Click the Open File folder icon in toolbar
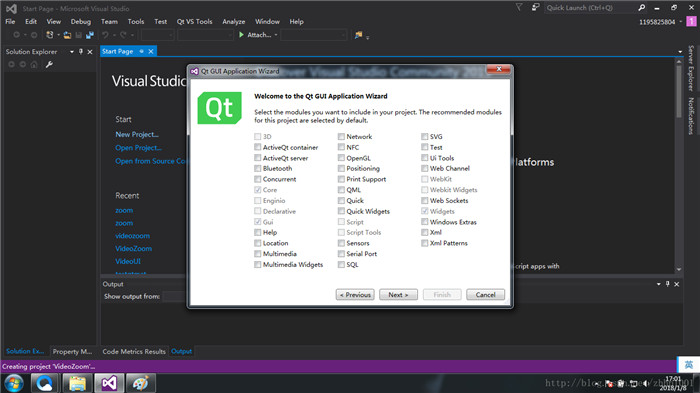Screen dimensions: 700x393 click(x=67, y=34)
